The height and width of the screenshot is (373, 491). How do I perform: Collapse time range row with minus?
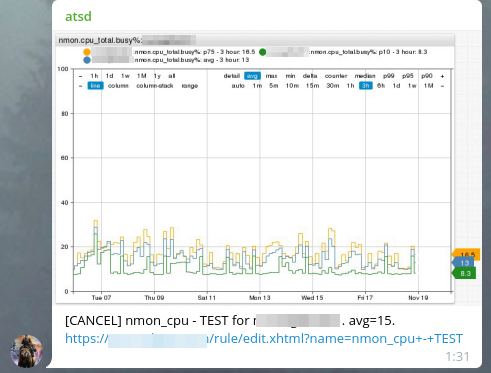(80, 76)
